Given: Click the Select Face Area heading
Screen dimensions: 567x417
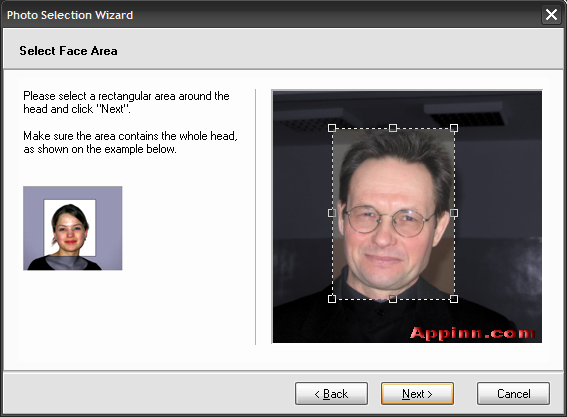Looking at the screenshot, I should pos(68,51).
